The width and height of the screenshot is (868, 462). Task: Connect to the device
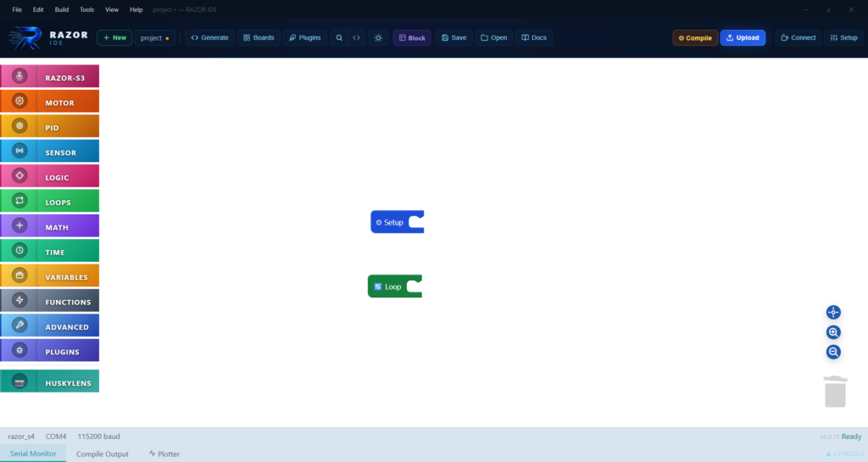tap(798, 37)
